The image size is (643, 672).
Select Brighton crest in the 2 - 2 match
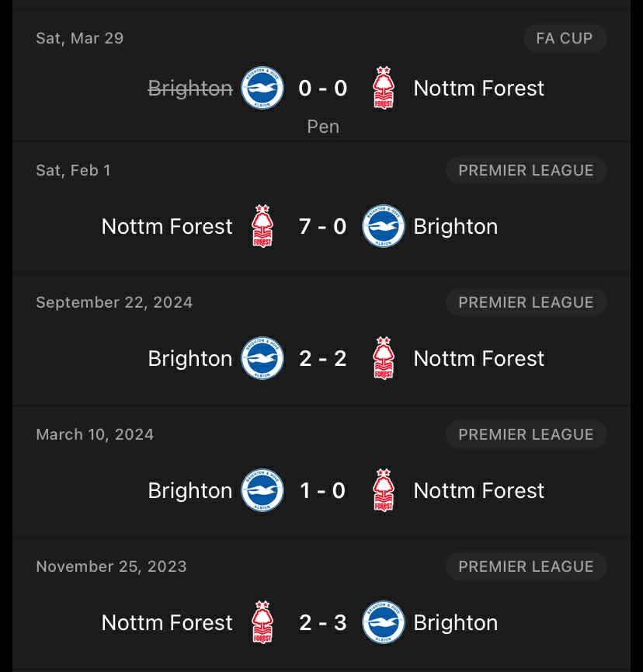(262, 358)
